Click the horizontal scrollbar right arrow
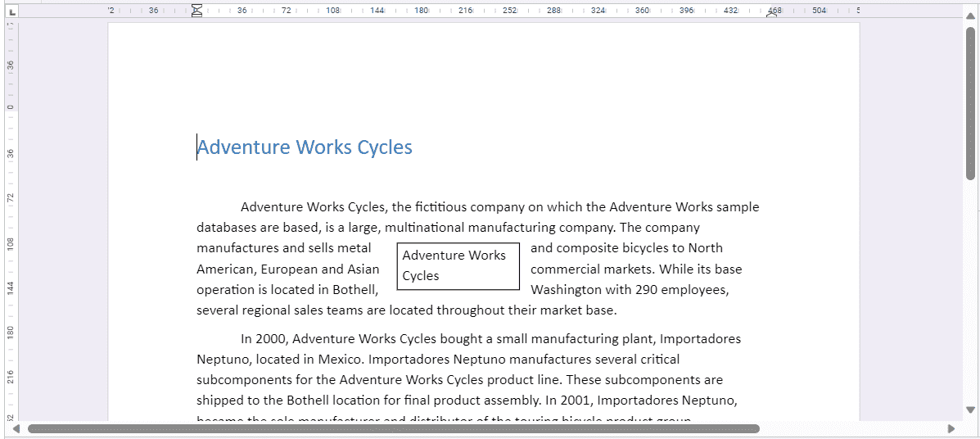The image size is (980, 439). click(951, 428)
